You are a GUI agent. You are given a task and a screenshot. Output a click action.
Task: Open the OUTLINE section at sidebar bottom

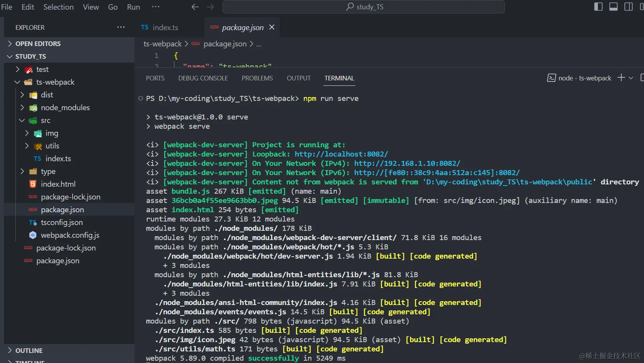(x=29, y=350)
